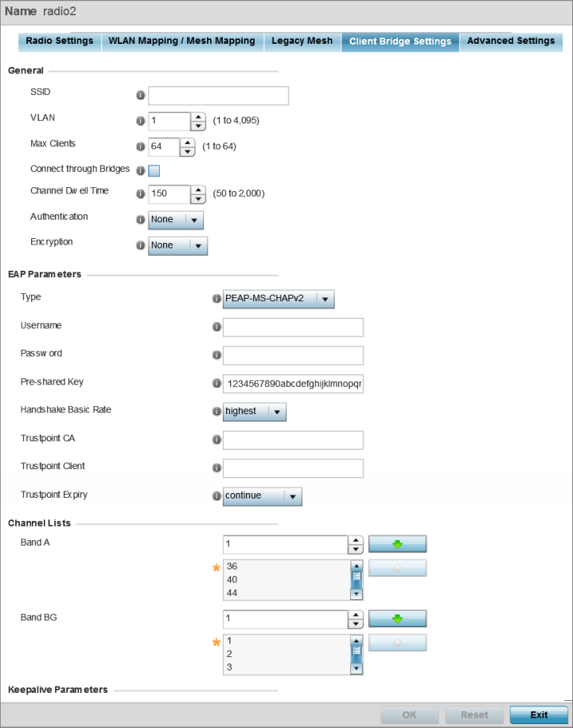The width and height of the screenshot is (573, 728).
Task: Click the Reset button
Action: 474,715
